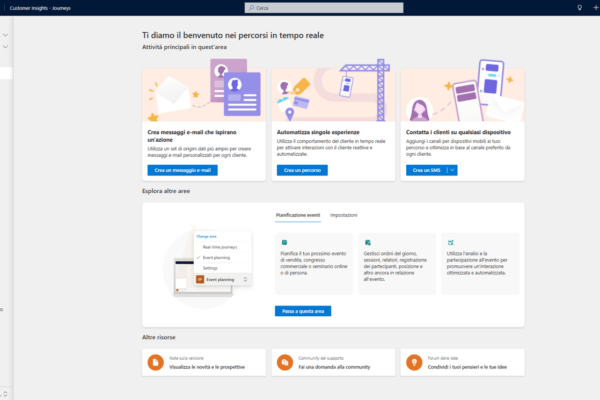Expand the dropdown arrow beside Crea un SMS

click(x=452, y=170)
